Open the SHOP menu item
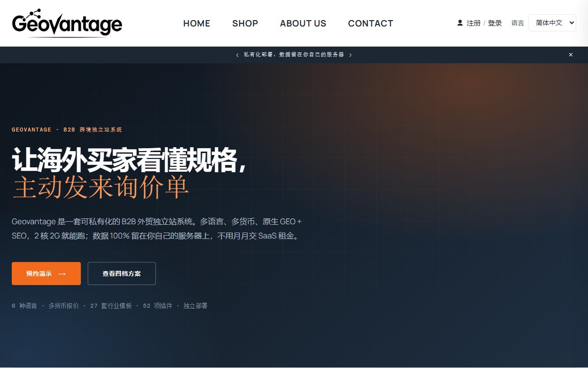588x368 pixels. pyautogui.click(x=245, y=24)
